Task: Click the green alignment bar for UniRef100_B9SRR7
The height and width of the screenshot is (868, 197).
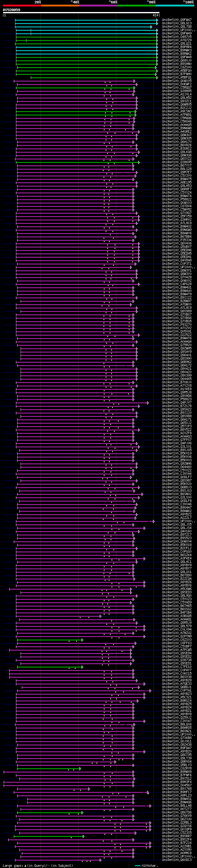Action: tap(49, 836)
